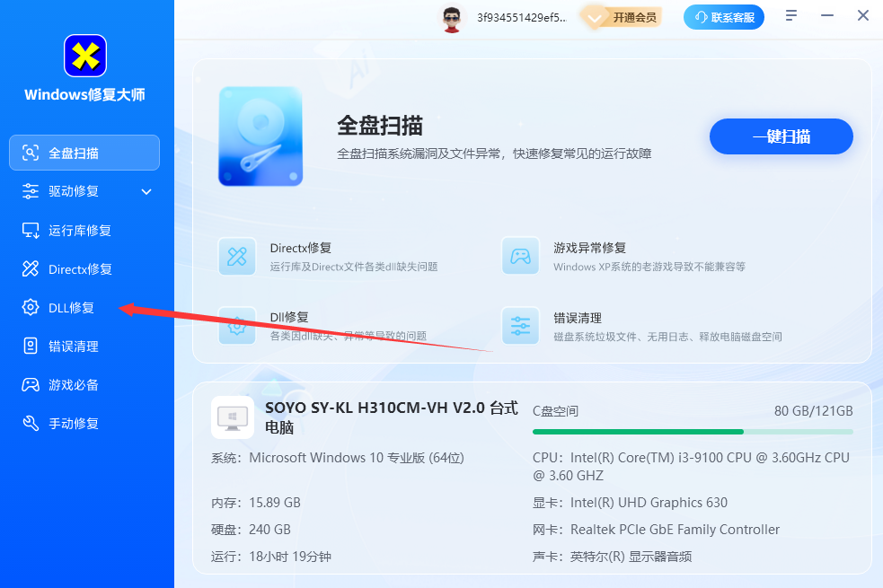
Task: Choose DLL修复 in the sidebar
Action: click(84, 307)
